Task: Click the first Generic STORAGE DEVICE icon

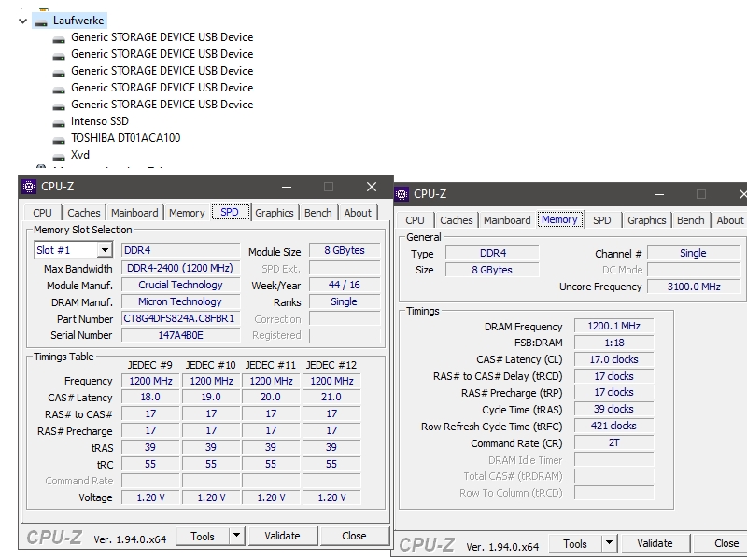Action: click(x=59, y=38)
